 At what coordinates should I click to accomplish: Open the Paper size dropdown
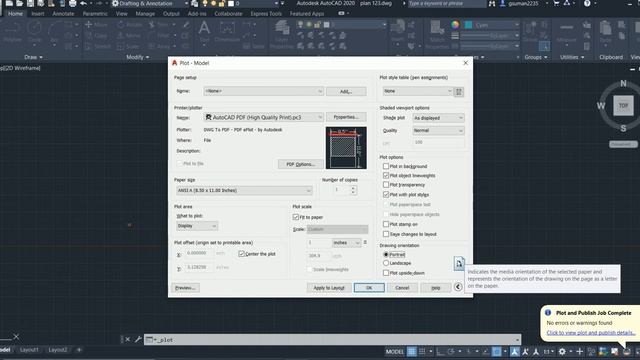244,190
